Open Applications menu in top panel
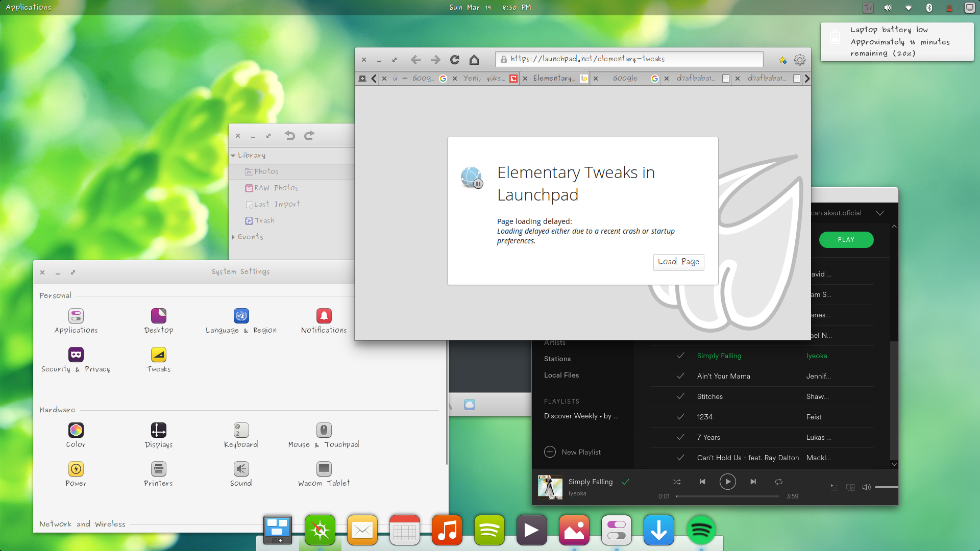The width and height of the screenshot is (980, 551). (28, 8)
